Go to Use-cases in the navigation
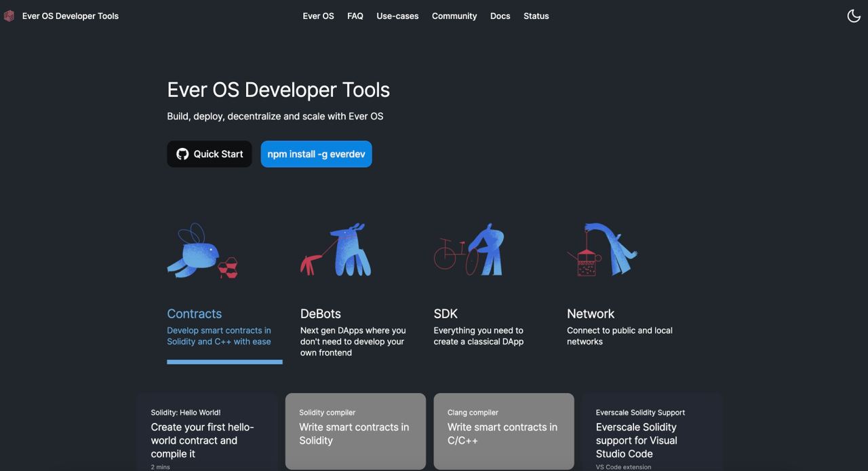868x471 pixels. (x=397, y=16)
